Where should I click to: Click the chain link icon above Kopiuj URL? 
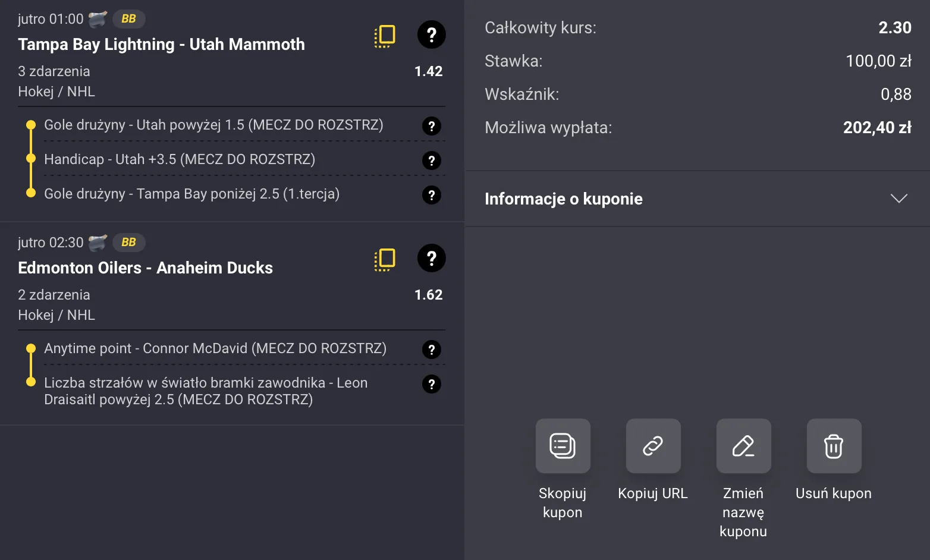coord(653,446)
